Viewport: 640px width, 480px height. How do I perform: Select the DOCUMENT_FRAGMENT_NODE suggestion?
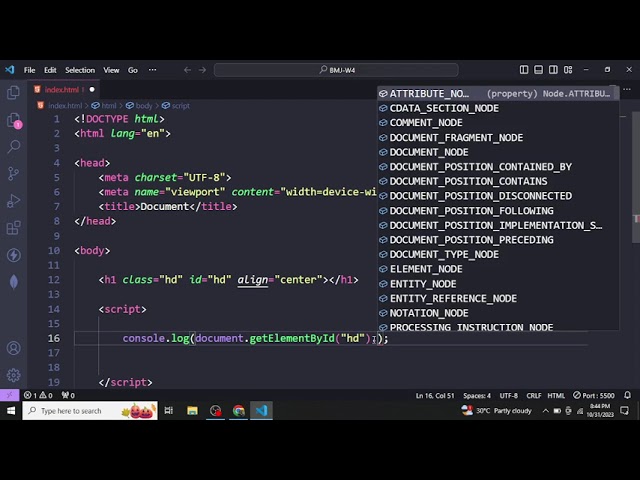pyautogui.click(x=498, y=138)
